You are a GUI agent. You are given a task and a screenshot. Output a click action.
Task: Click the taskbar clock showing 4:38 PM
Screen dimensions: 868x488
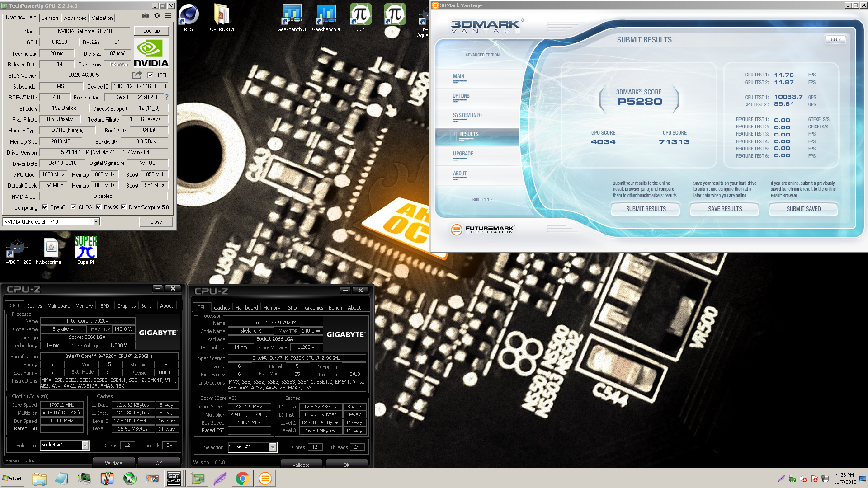(845, 479)
